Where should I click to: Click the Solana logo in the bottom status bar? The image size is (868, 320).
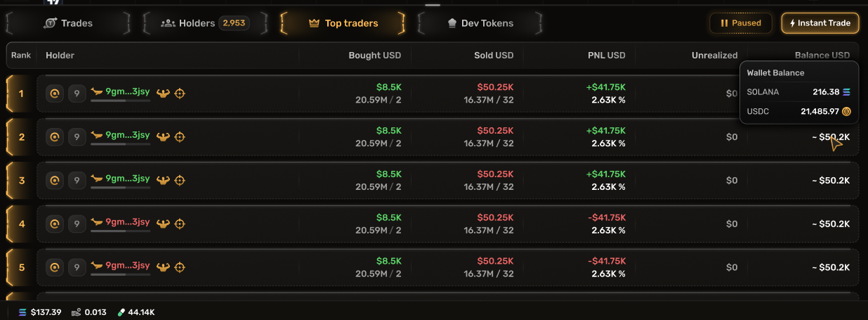22,312
